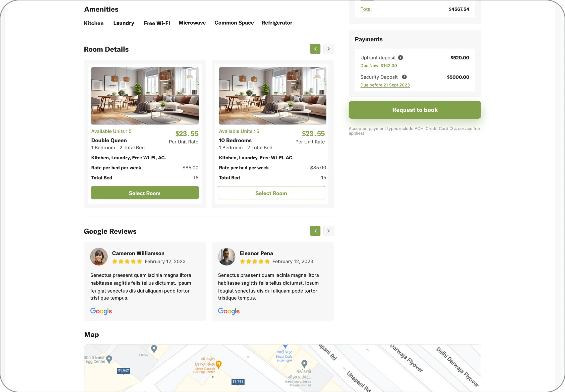This screenshot has width=565, height=392.
Task: Click Cameron Williamson's profile avatar
Action: pos(99,257)
